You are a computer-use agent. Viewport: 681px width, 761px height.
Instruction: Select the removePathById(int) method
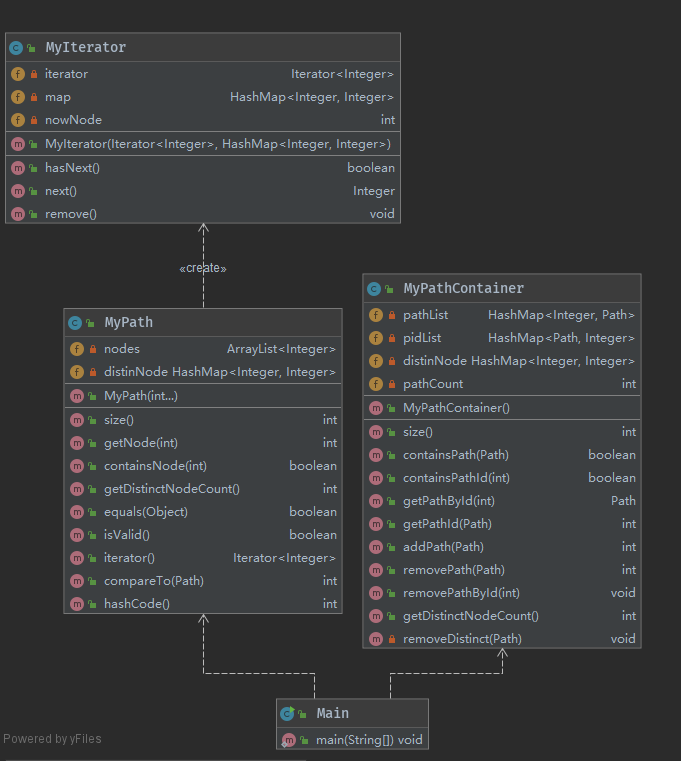(x=502, y=593)
